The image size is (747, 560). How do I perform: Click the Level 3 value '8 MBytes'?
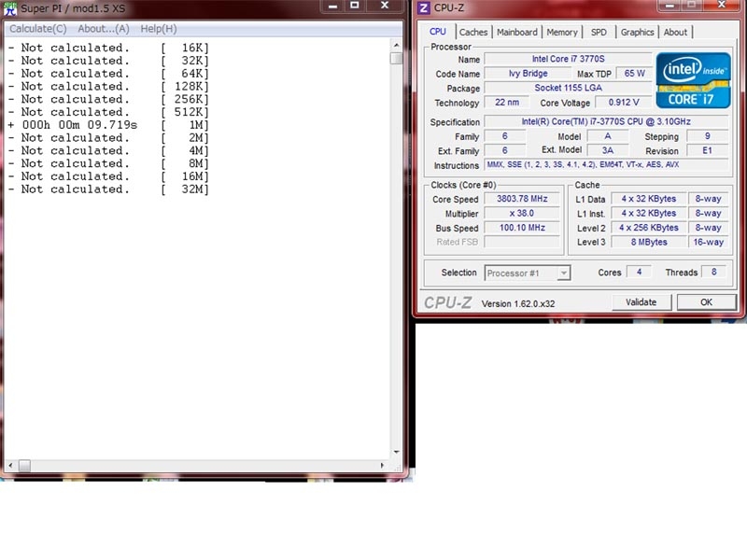648,242
